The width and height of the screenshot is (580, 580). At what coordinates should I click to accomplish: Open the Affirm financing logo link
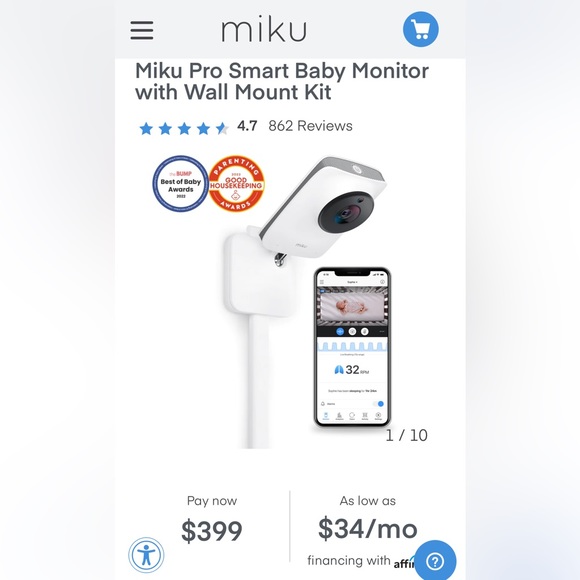click(x=404, y=563)
